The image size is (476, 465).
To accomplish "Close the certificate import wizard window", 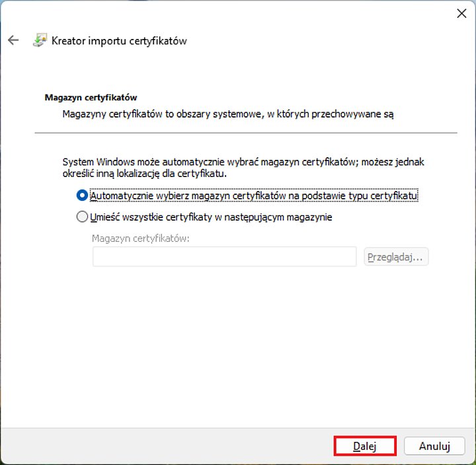I will [461, 13].
